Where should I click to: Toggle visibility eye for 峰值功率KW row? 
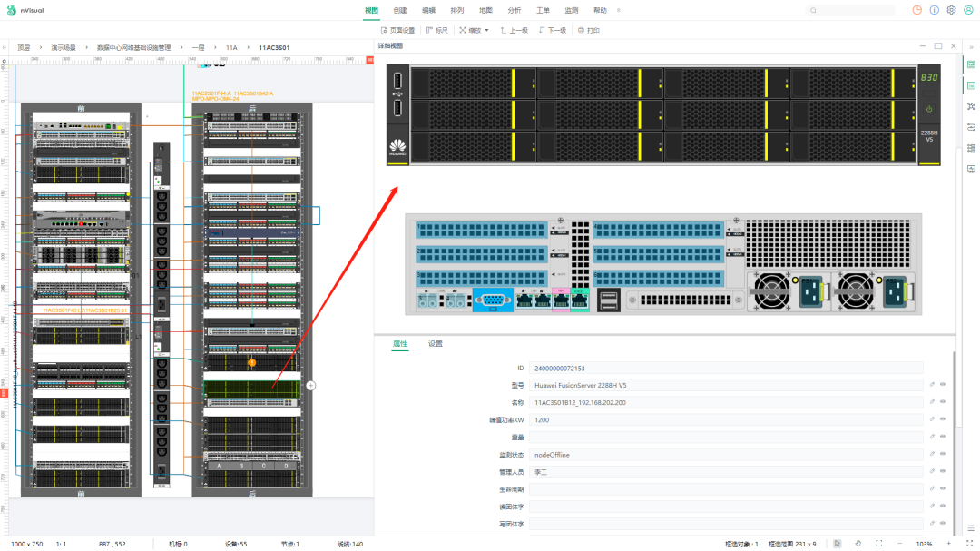tap(943, 419)
